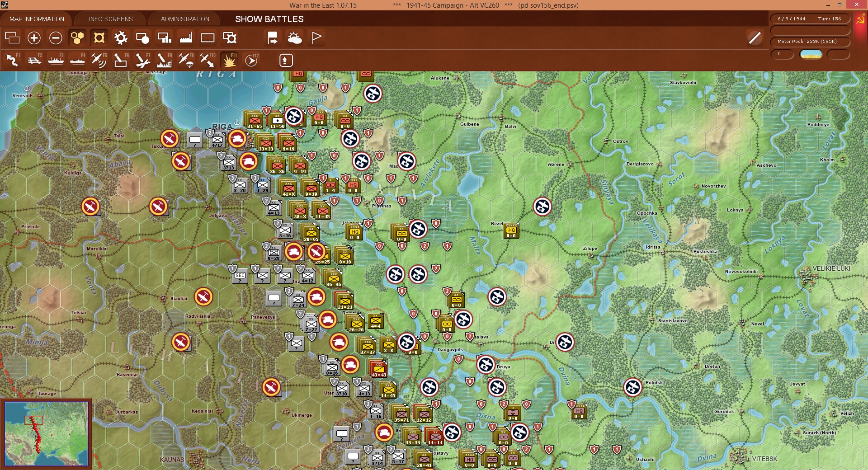Click the Daugavpils town label

(x=450, y=350)
